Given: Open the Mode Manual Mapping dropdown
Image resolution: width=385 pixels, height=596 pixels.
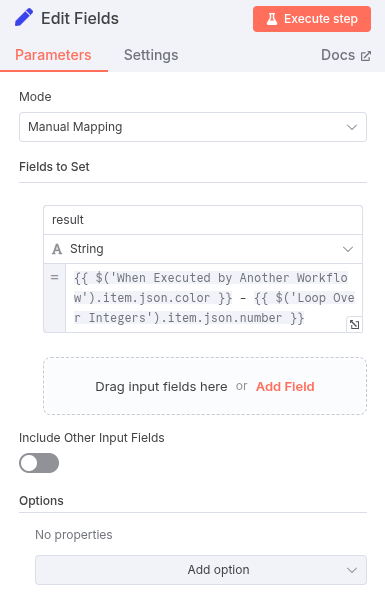Looking at the screenshot, I should point(193,127).
